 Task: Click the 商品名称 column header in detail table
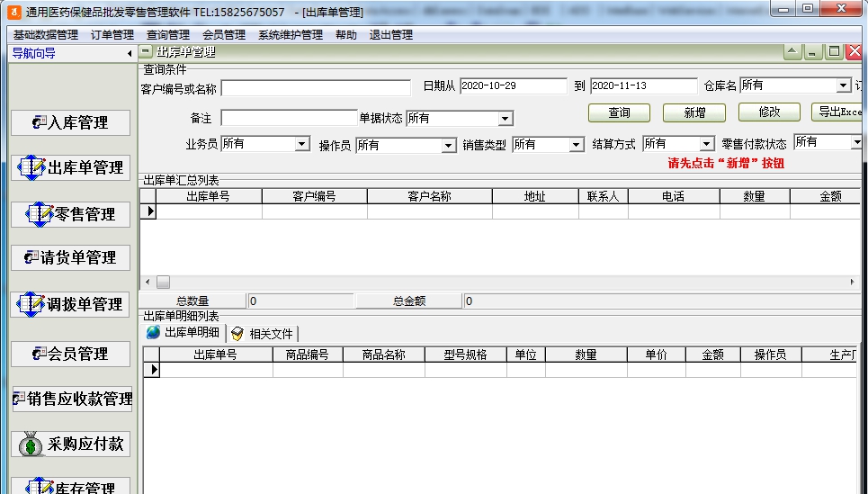383,355
